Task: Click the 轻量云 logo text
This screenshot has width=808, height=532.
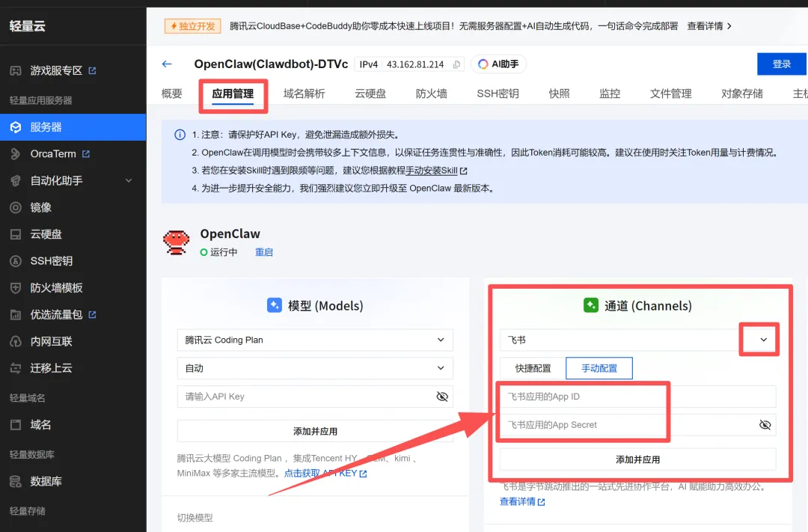Action: pos(28,25)
